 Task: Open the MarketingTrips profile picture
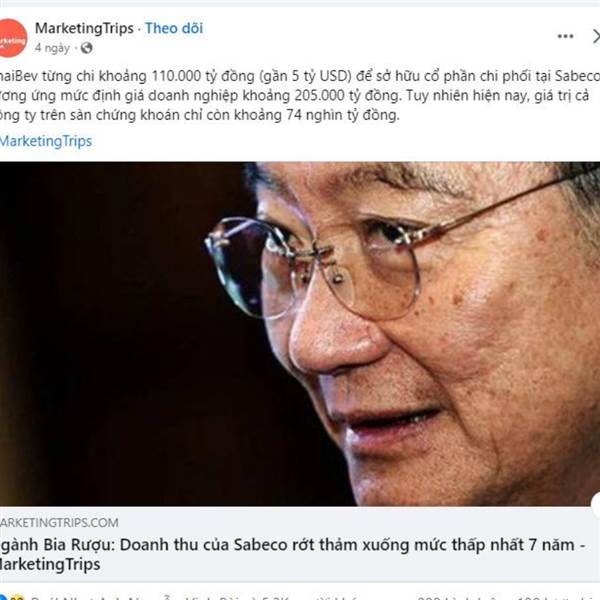coord(12,38)
